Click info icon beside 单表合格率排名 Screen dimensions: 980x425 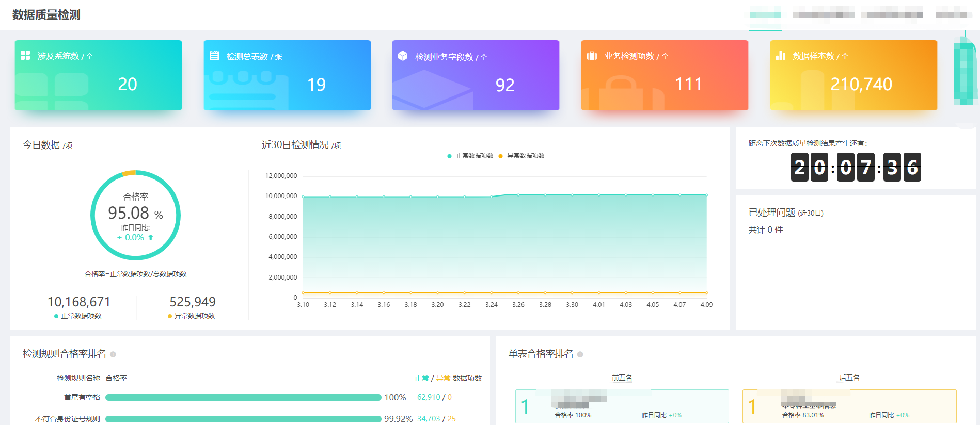(580, 354)
